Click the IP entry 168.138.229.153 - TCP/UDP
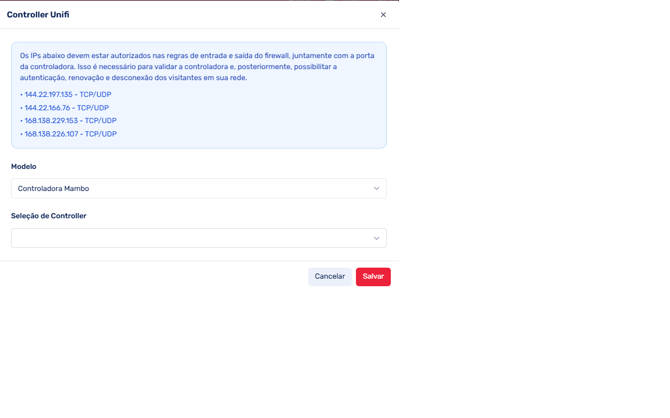The height and width of the screenshot is (418, 670). 70,121
